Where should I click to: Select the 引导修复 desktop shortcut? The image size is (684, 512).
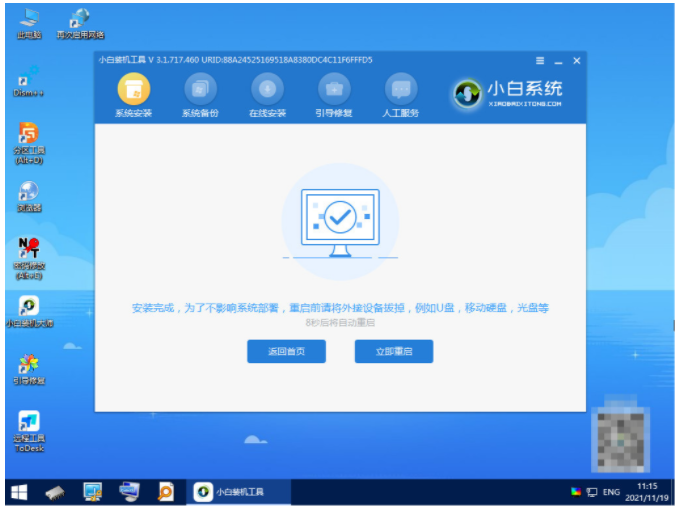(x=29, y=369)
